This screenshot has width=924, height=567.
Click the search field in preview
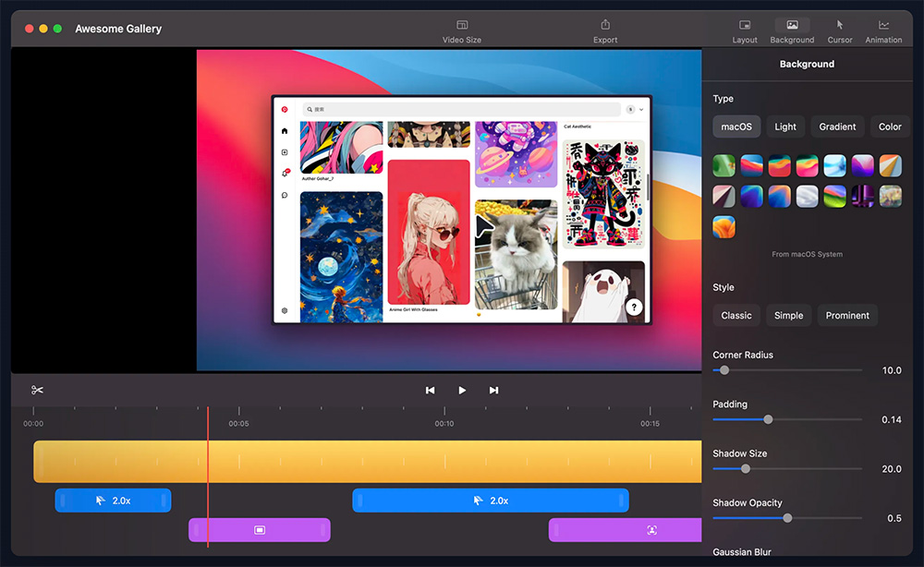[461, 110]
